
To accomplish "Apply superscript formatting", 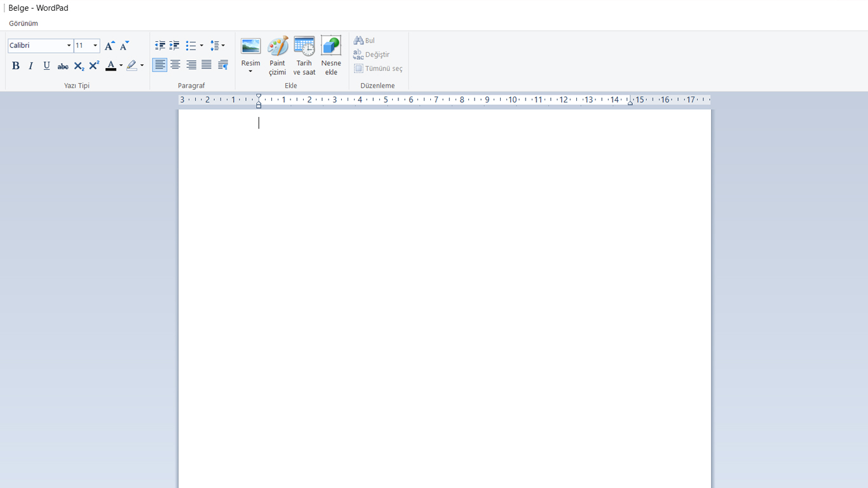I will 93,65.
